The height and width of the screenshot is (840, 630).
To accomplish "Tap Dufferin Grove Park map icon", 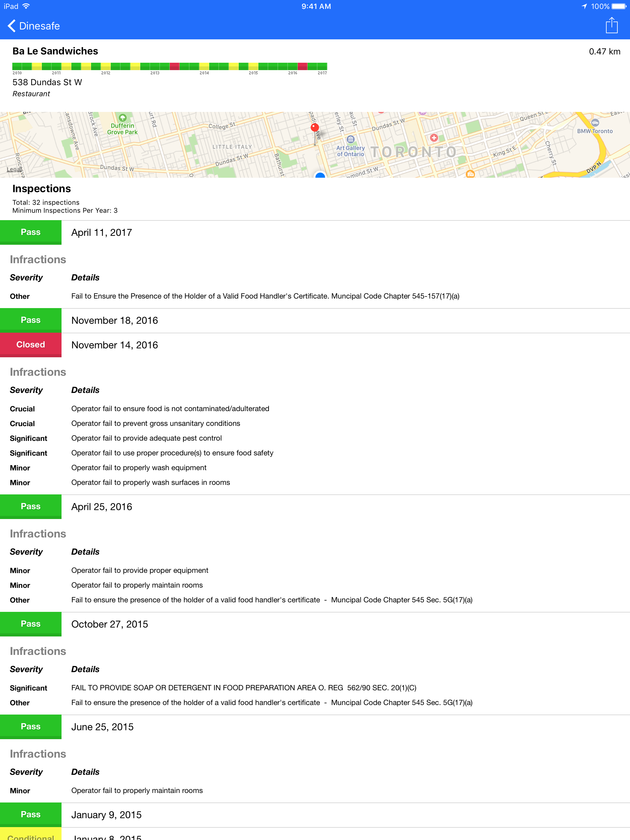I will tap(122, 118).
